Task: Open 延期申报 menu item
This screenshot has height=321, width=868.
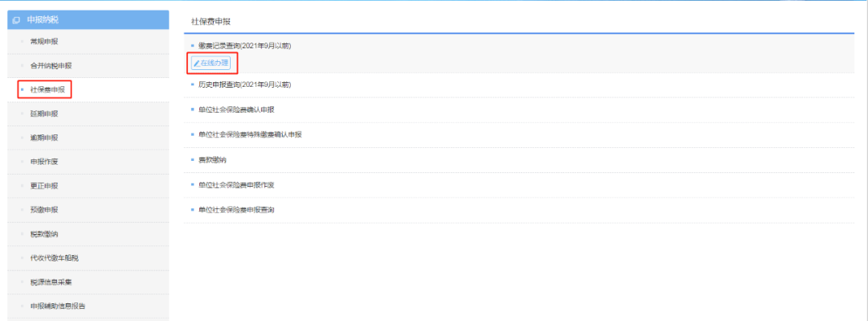Action: coord(43,113)
